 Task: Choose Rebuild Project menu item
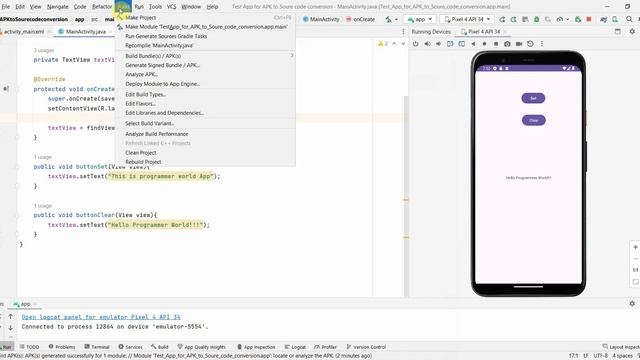pyautogui.click(x=205, y=162)
